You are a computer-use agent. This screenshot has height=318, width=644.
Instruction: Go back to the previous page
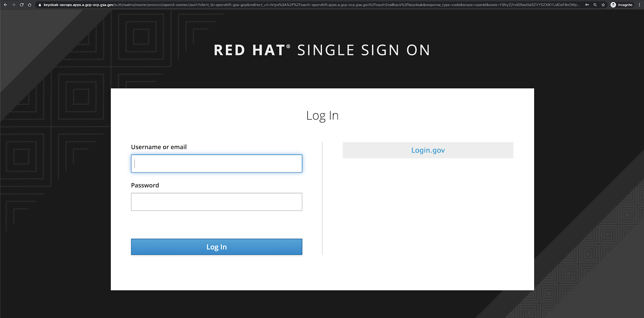pos(5,5)
